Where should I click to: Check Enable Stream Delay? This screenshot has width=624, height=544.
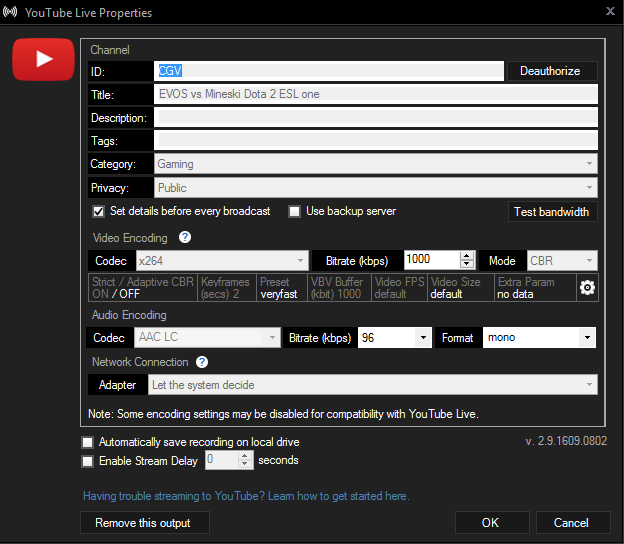(x=88, y=461)
